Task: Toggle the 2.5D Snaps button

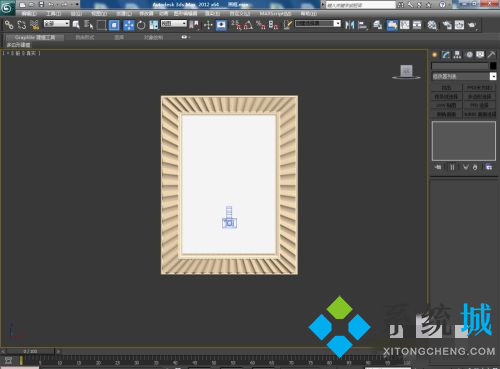Action: (x=236, y=25)
